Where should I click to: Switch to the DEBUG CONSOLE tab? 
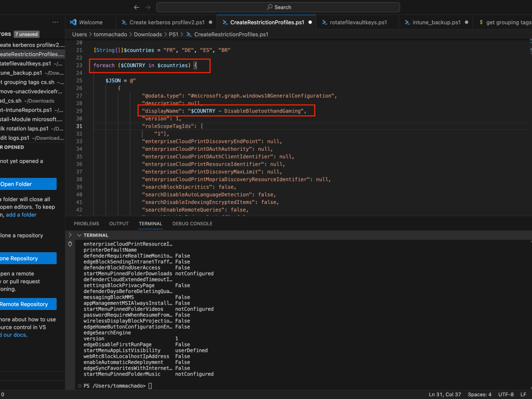[x=192, y=223]
